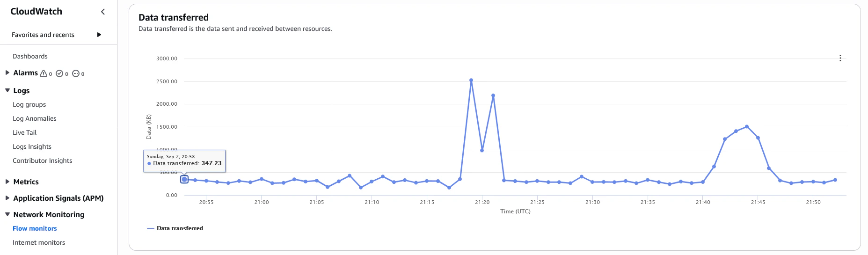Collapse the Logs section

(x=7, y=90)
